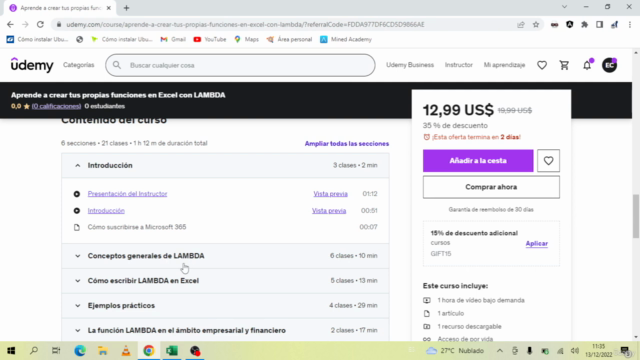Go to Udemy Business
The width and height of the screenshot is (640, 360).
click(410, 65)
